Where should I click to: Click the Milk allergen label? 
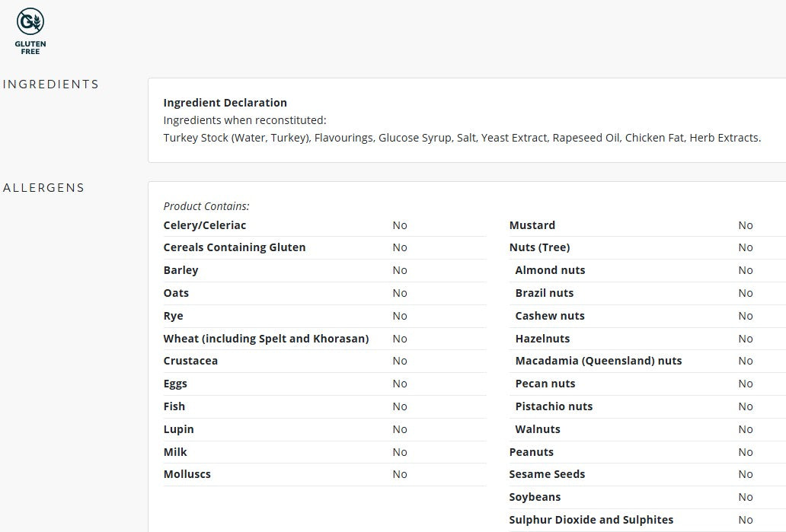(x=175, y=452)
